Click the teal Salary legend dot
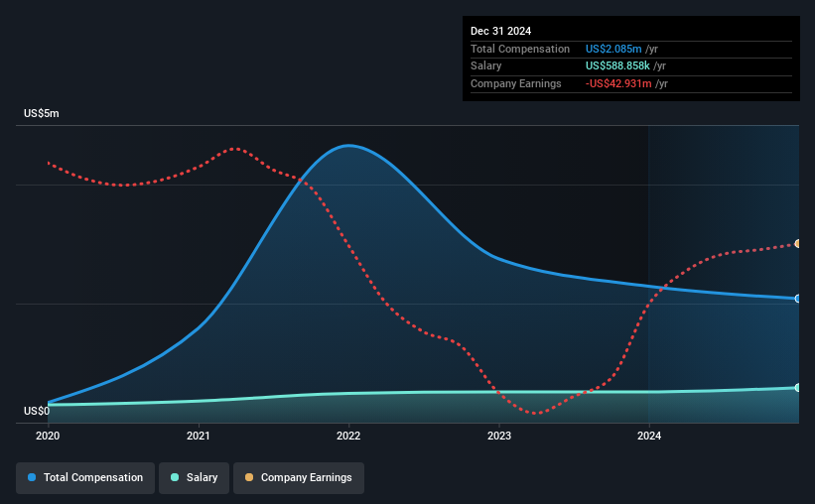The height and width of the screenshot is (504, 815). click(175, 477)
